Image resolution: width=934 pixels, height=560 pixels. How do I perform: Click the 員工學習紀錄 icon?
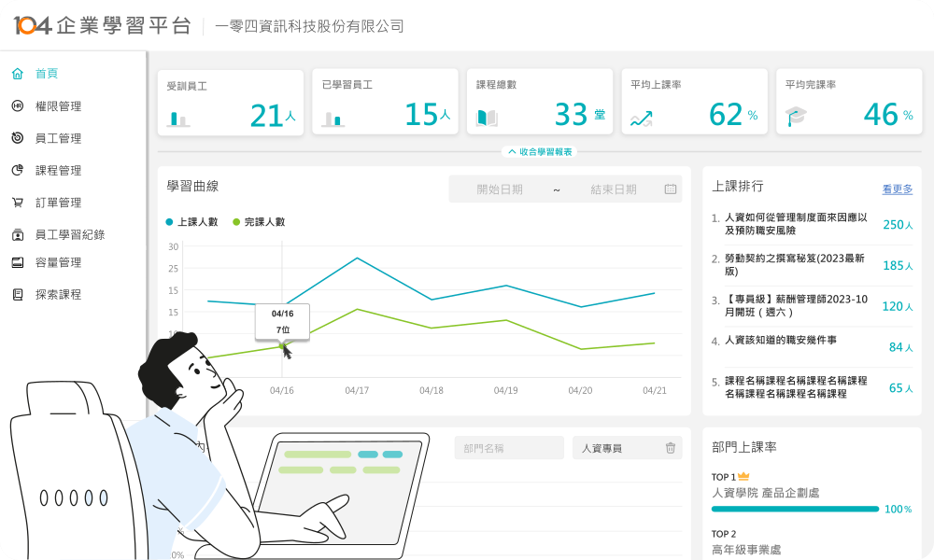[x=17, y=234]
